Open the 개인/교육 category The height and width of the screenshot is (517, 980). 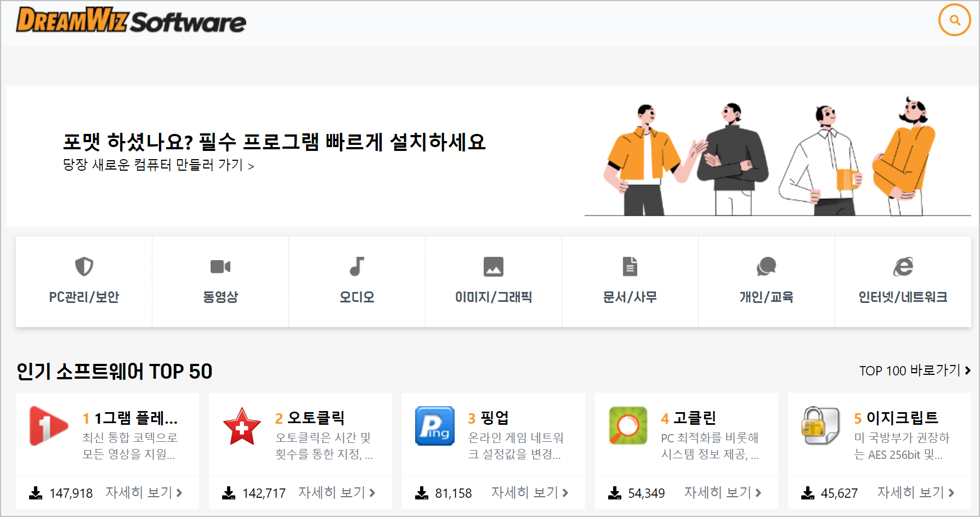tap(767, 282)
